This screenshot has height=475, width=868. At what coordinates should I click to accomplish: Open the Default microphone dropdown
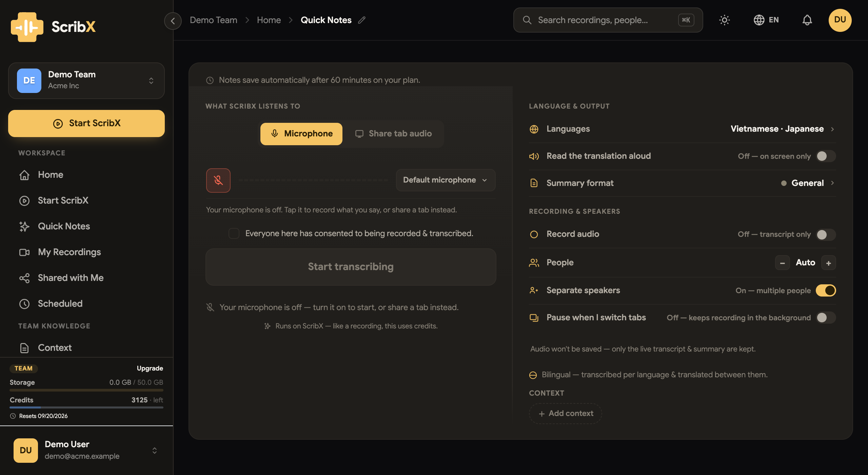point(446,180)
